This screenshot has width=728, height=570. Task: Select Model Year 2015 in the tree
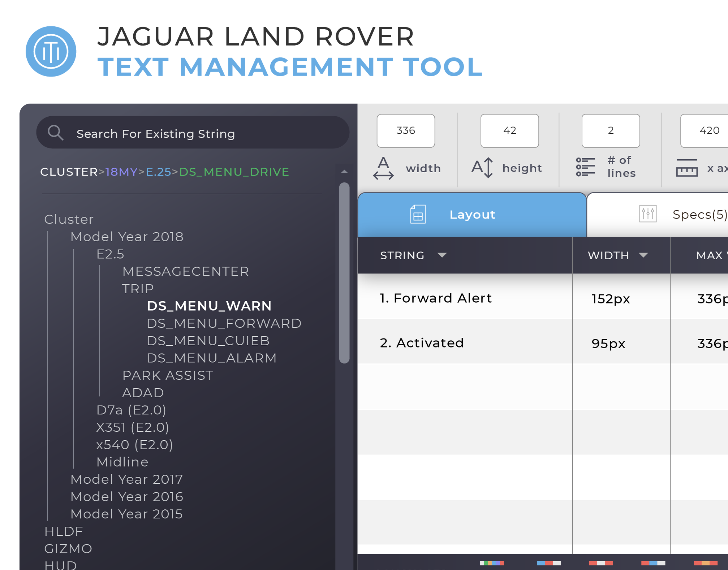[x=127, y=514]
